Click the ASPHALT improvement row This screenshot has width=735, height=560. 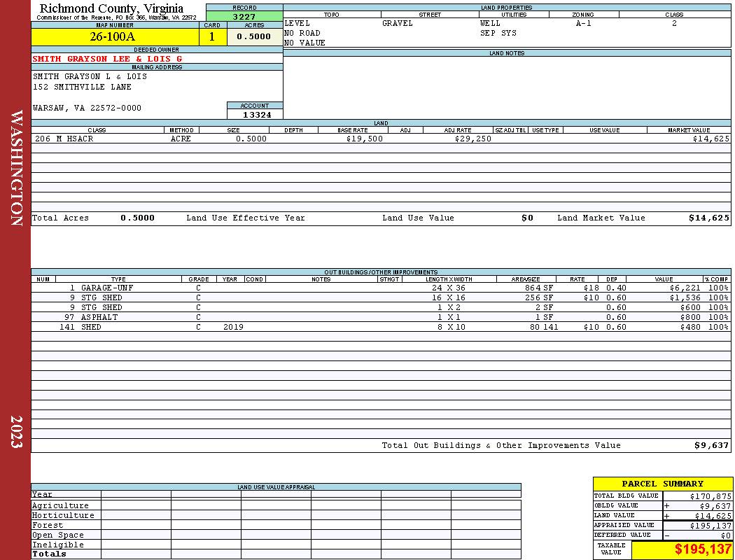pos(381,318)
